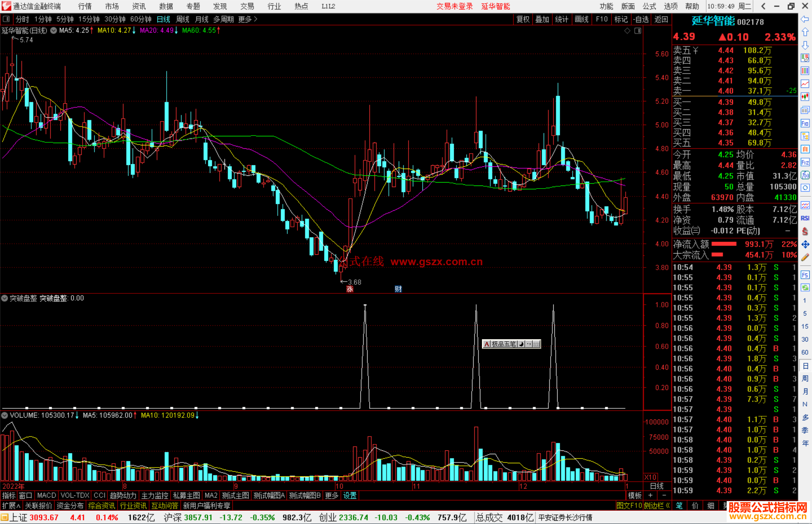Screen dimensions: 812x524
Task: Click the back arrow sidebar icon
Action: pos(804,19)
